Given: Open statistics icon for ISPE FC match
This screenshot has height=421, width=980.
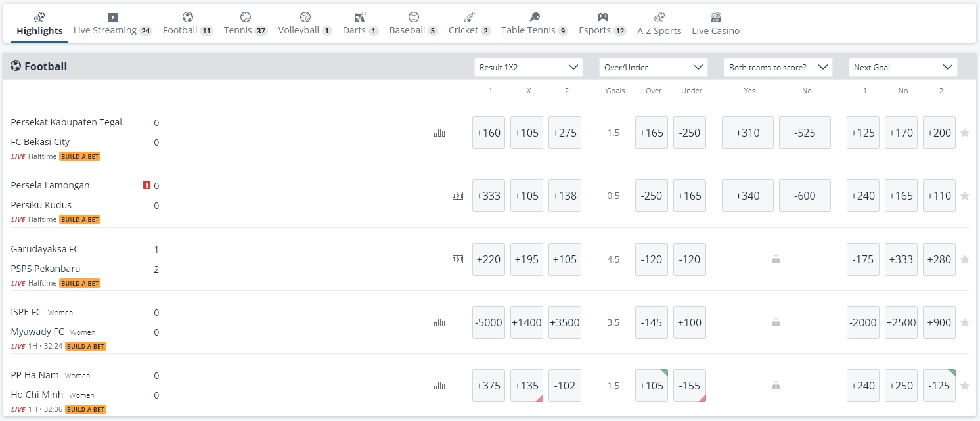Looking at the screenshot, I should [439, 322].
